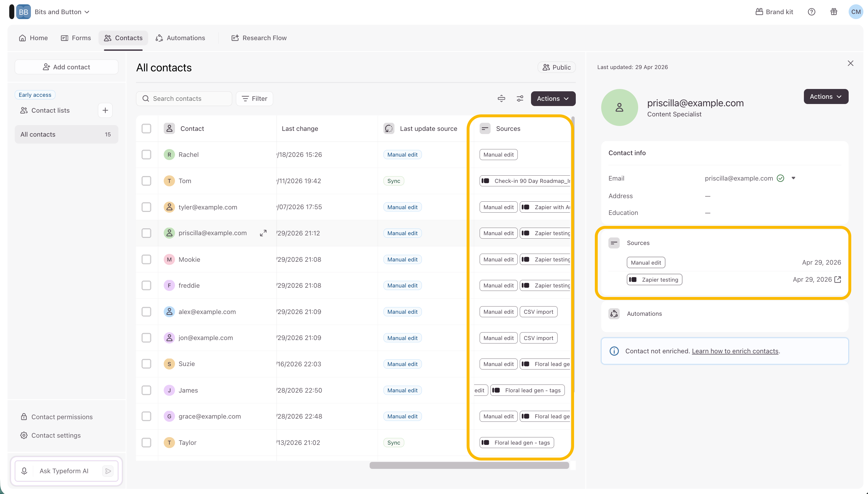Open the Research Flow tab

[259, 38]
